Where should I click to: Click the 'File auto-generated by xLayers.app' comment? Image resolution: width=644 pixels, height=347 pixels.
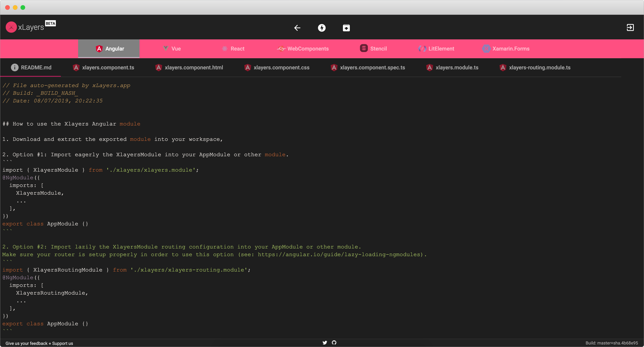[x=67, y=85]
